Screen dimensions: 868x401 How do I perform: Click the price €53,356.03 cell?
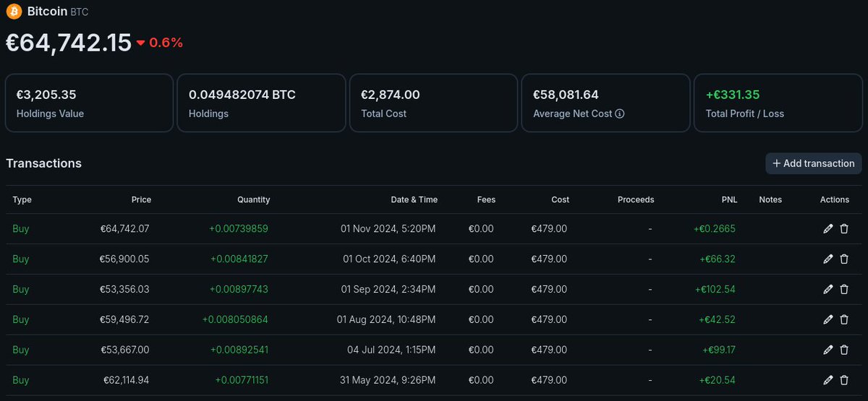(x=124, y=290)
